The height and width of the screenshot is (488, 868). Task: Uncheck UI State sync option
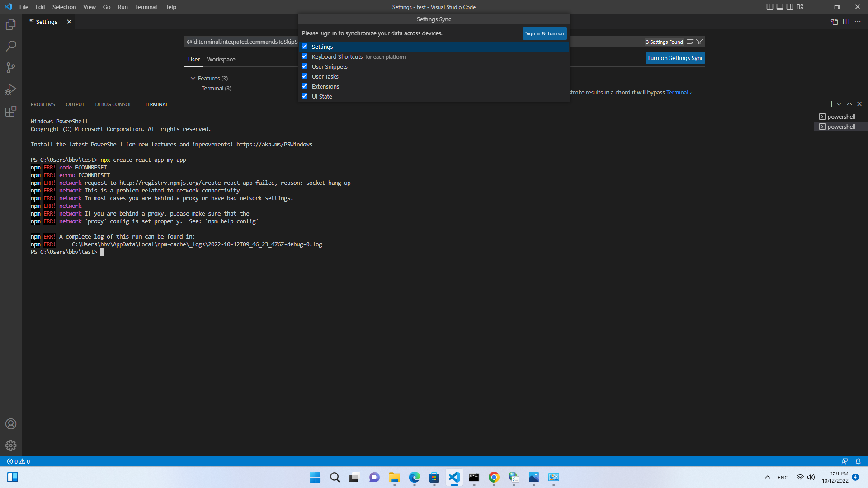[x=305, y=96]
